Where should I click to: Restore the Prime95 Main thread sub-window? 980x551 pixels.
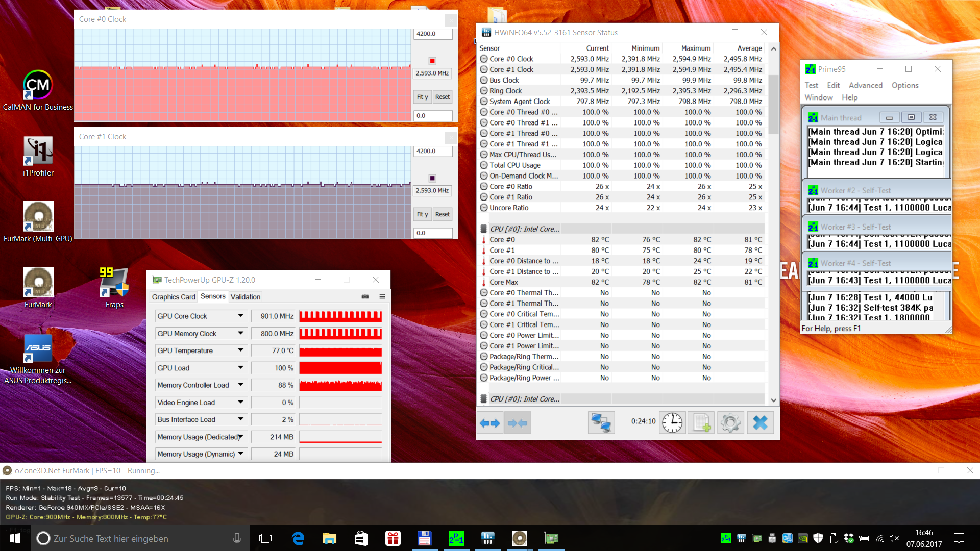[x=911, y=117]
